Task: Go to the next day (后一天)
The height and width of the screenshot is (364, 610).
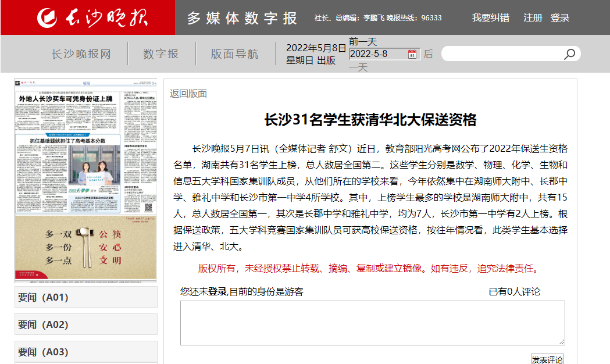Action: [428, 54]
